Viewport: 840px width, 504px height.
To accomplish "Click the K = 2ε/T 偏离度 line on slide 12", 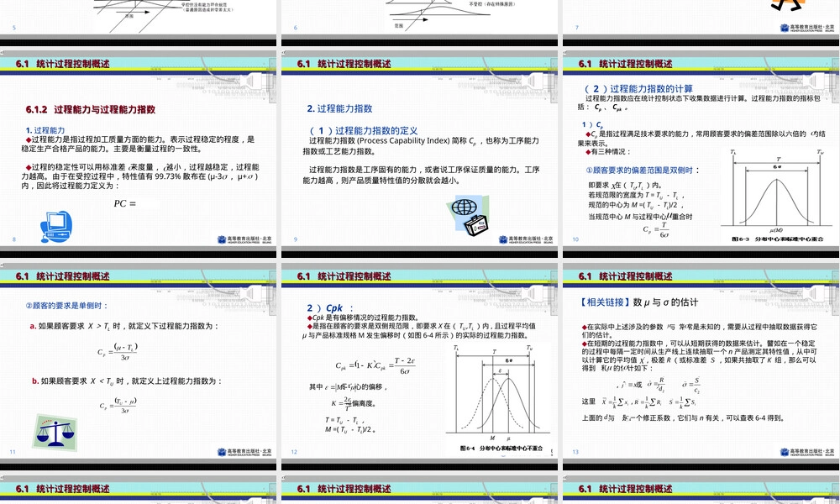I will click(x=354, y=402).
